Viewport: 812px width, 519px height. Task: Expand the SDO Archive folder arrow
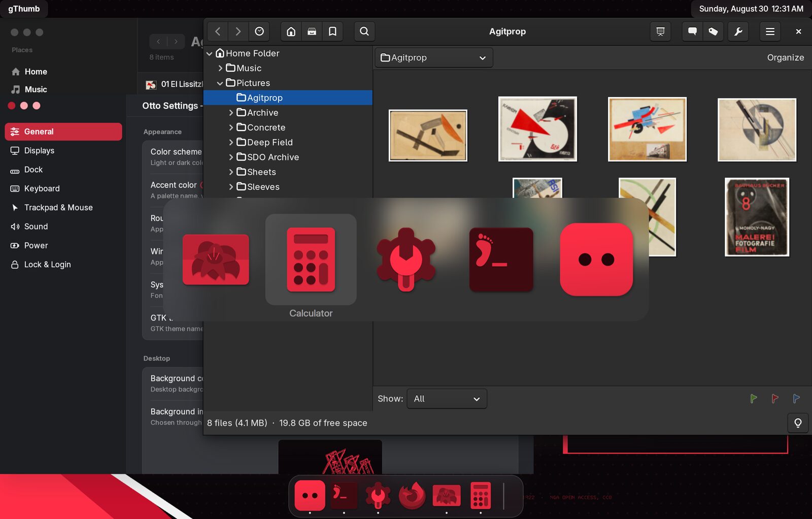tap(231, 157)
